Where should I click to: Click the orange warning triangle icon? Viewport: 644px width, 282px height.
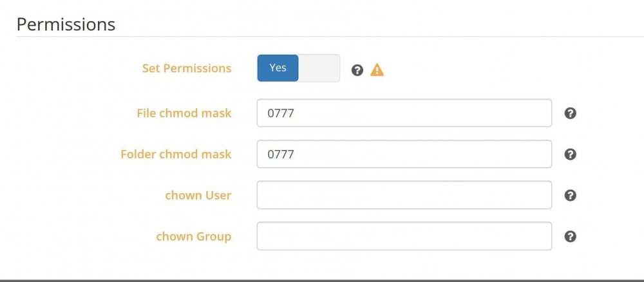[377, 70]
